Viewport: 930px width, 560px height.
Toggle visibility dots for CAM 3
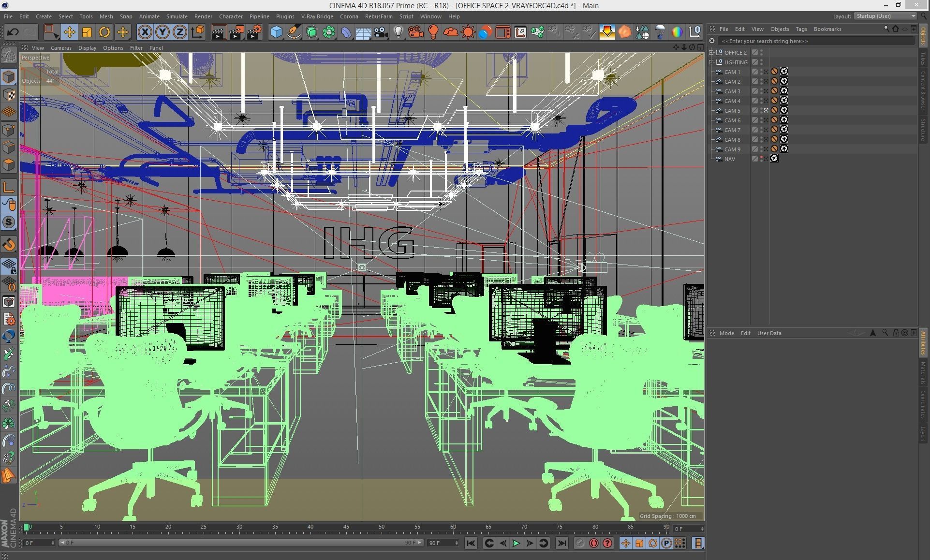pyautogui.click(x=761, y=91)
